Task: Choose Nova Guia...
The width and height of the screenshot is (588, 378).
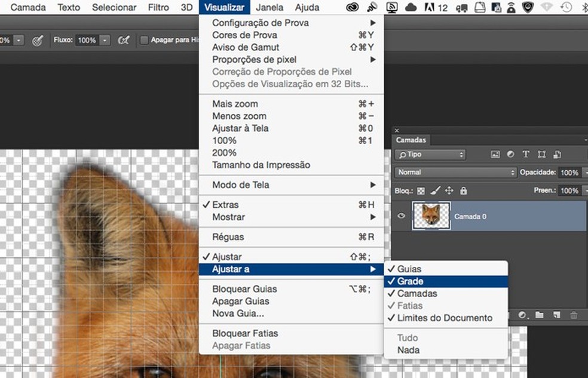Action: [291, 313]
